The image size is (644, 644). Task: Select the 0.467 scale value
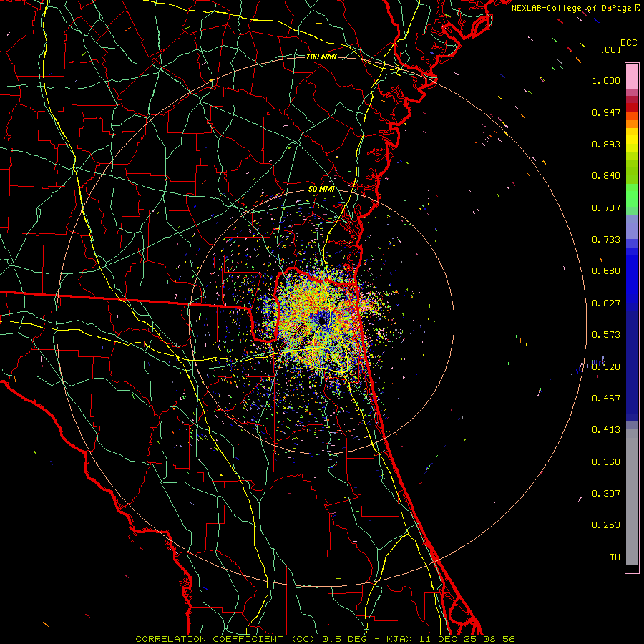click(x=606, y=399)
